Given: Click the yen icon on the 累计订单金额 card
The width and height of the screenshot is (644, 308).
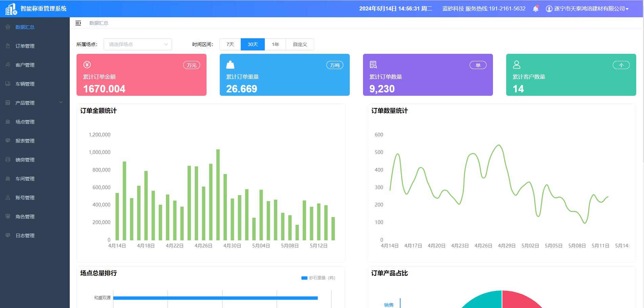Looking at the screenshot, I should click(87, 65).
